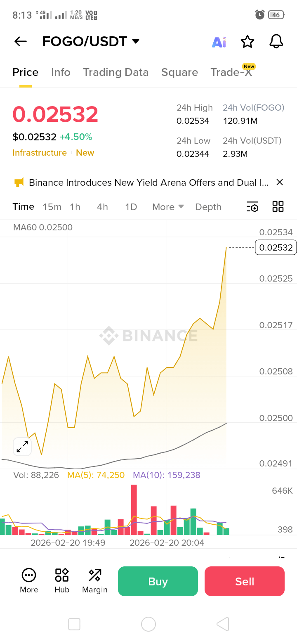
Task: Expand the FOGO/USDT pair selector
Action: (x=135, y=41)
